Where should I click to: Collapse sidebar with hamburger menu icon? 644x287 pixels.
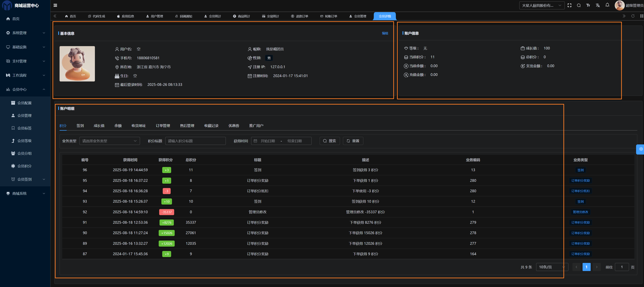[x=55, y=5]
